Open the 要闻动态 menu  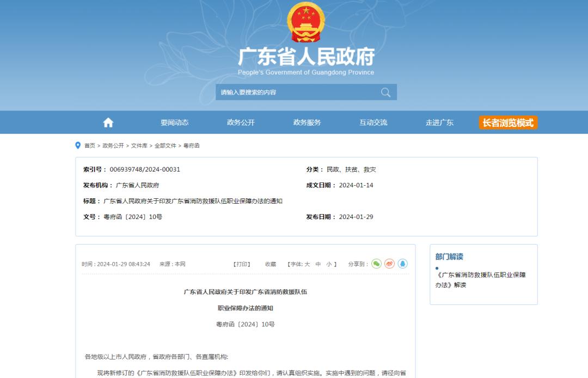(x=174, y=123)
